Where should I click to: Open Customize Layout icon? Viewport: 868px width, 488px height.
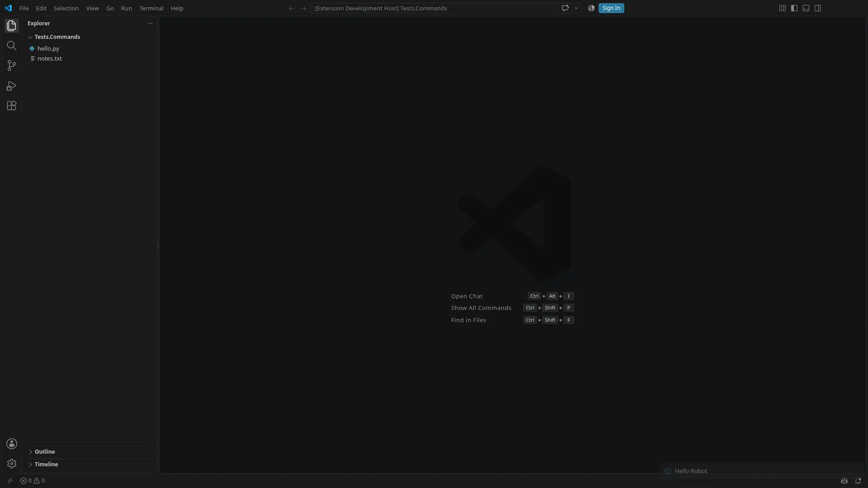coord(783,8)
